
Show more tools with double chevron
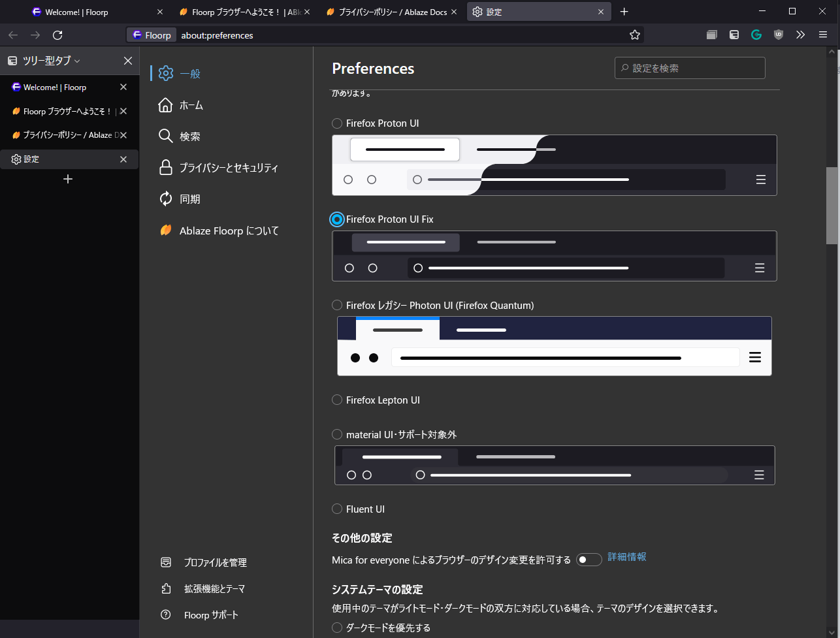[x=800, y=35]
